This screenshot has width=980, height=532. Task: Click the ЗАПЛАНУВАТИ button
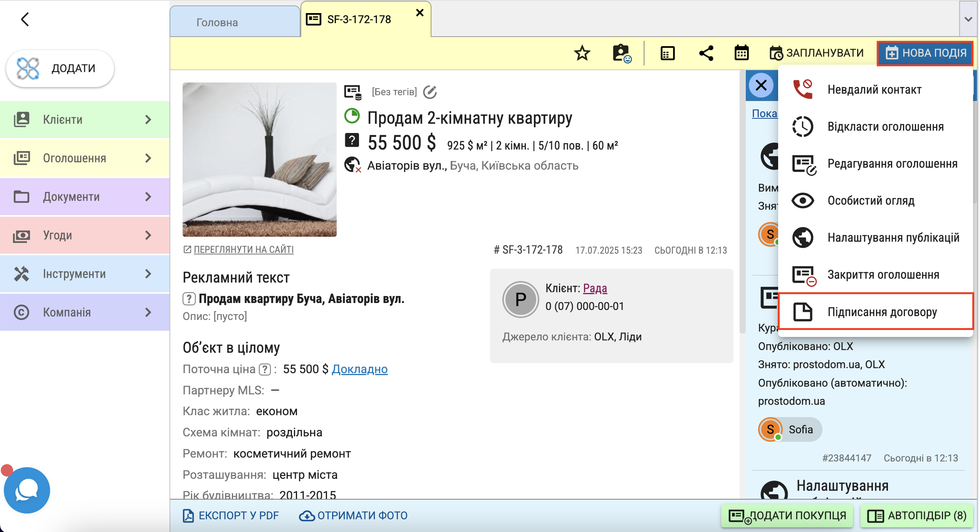point(817,53)
